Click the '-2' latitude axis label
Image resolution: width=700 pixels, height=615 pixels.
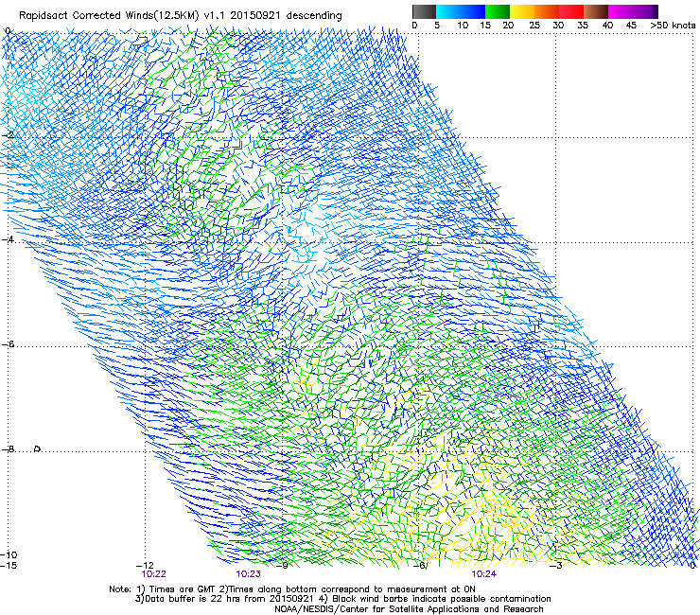[x=8, y=135]
